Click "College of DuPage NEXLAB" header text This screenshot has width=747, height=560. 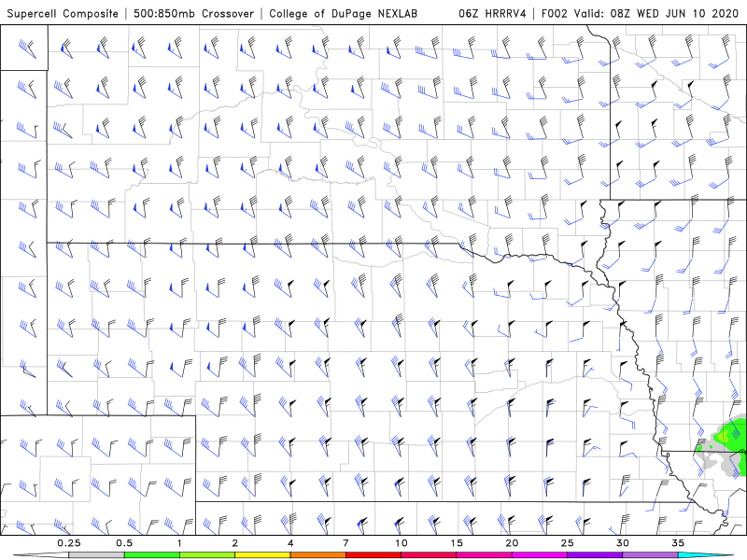(343, 13)
